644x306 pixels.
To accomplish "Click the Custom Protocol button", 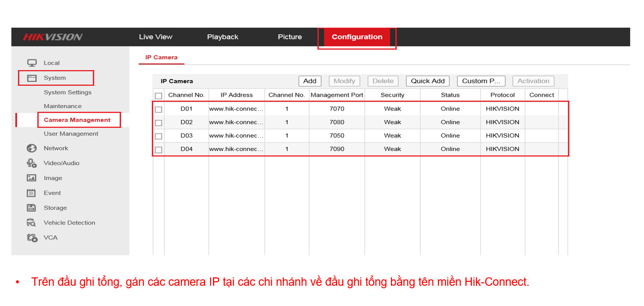I will [481, 81].
